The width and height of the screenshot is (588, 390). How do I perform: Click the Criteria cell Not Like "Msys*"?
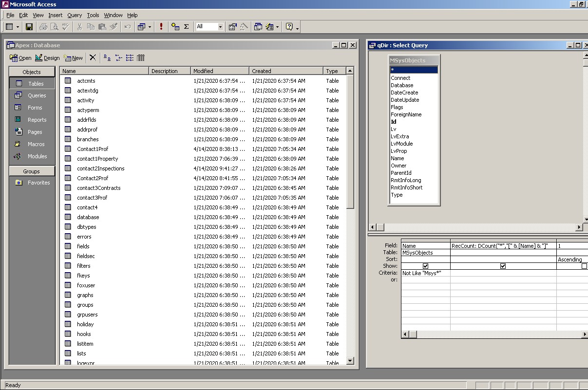tap(426, 273)
